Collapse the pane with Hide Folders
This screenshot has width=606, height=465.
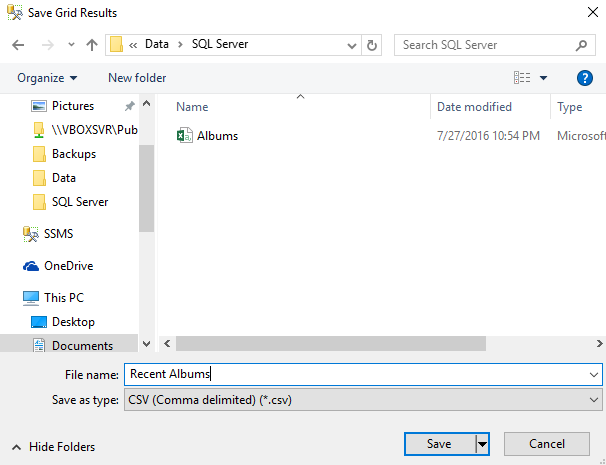point(54,447)
